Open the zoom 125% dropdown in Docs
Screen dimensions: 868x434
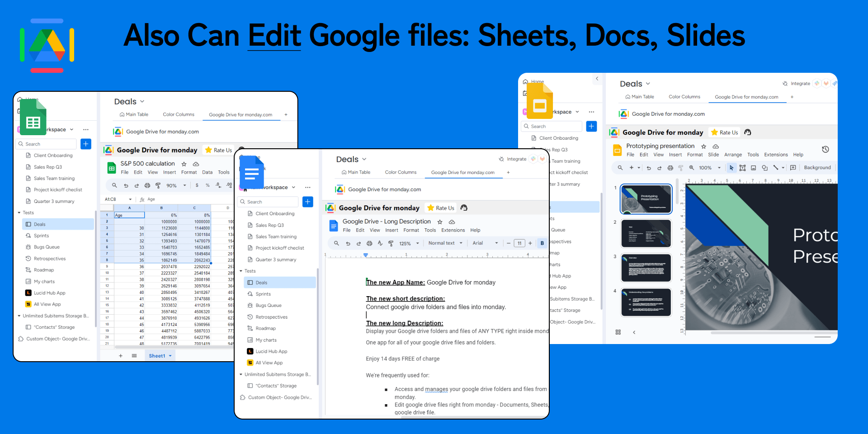410,243
